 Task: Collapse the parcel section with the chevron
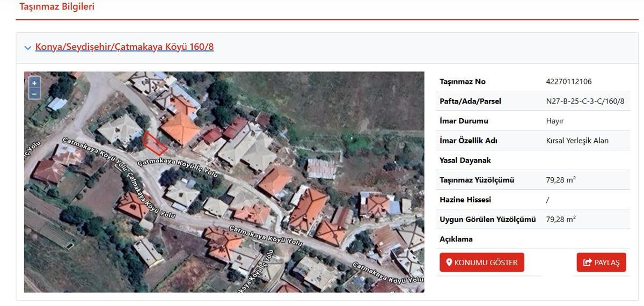(28, 48)
